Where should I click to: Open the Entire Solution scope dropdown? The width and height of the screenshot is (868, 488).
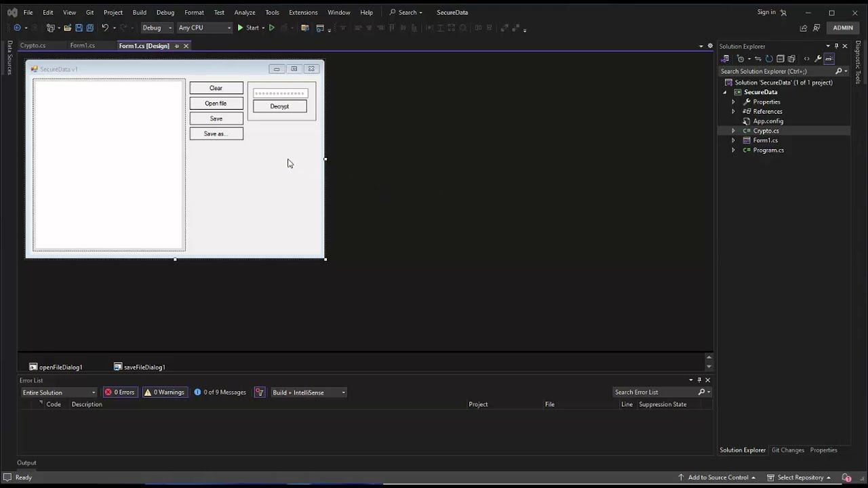pos(59,392)
